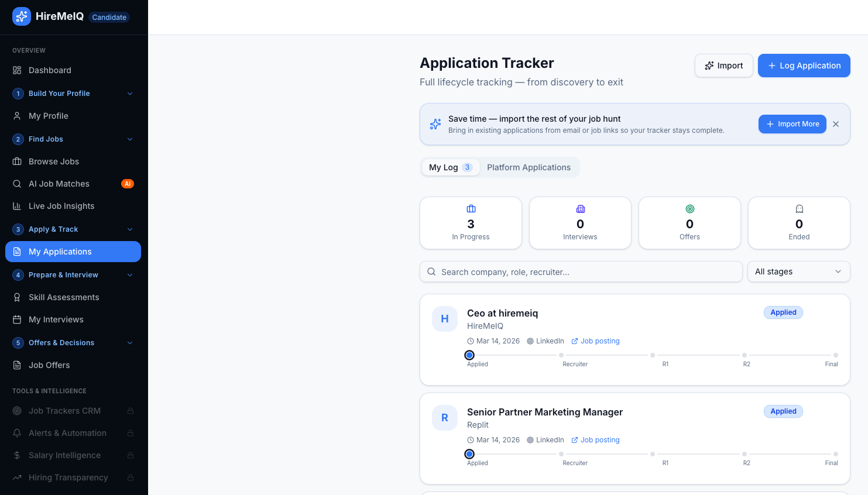The height and width of the screenshot is (495, 868).
Task: Click Import More in the banner
Action: pyautogui.click(x=792, y=124)
